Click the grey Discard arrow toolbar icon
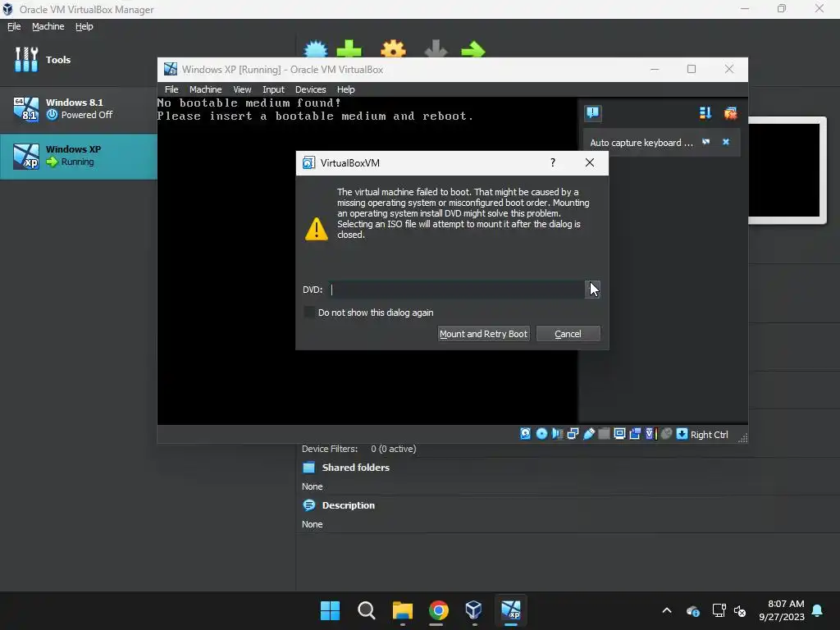 [436, 48]
